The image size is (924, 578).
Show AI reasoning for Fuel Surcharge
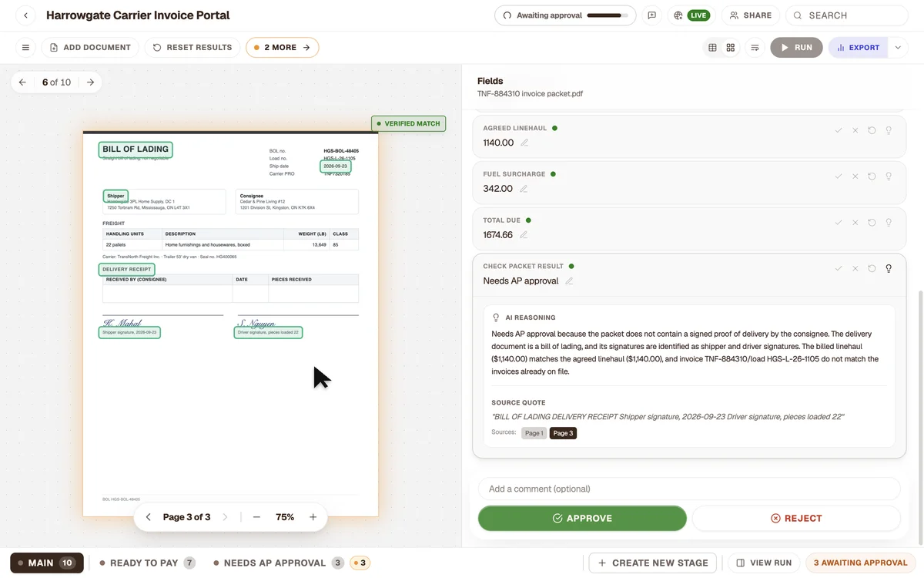889,176
